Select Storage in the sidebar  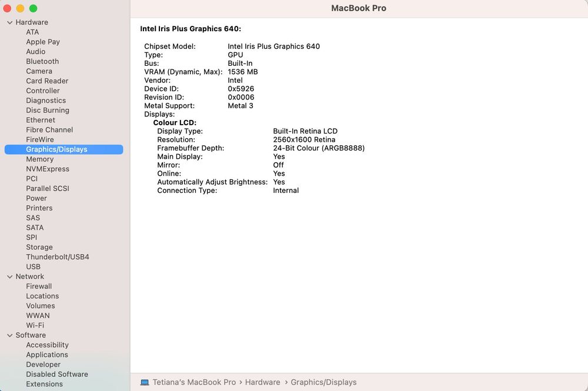click(39, 248)
